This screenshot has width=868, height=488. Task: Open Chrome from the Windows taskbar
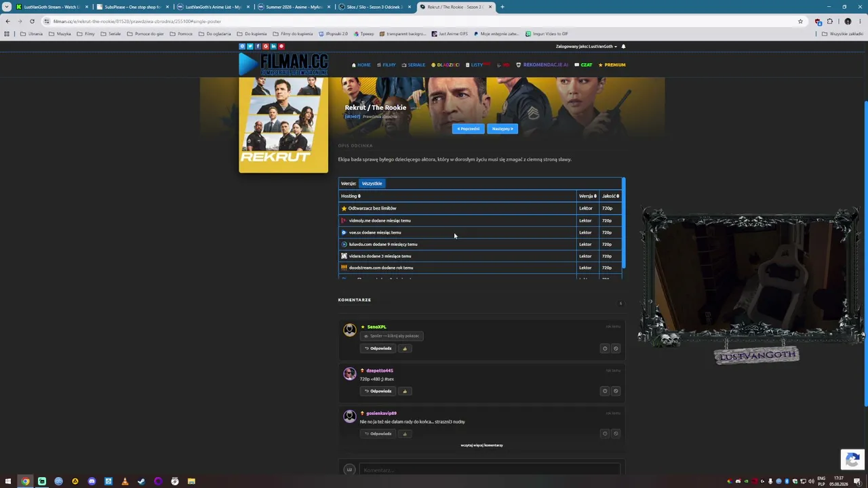tap(25, 481)
